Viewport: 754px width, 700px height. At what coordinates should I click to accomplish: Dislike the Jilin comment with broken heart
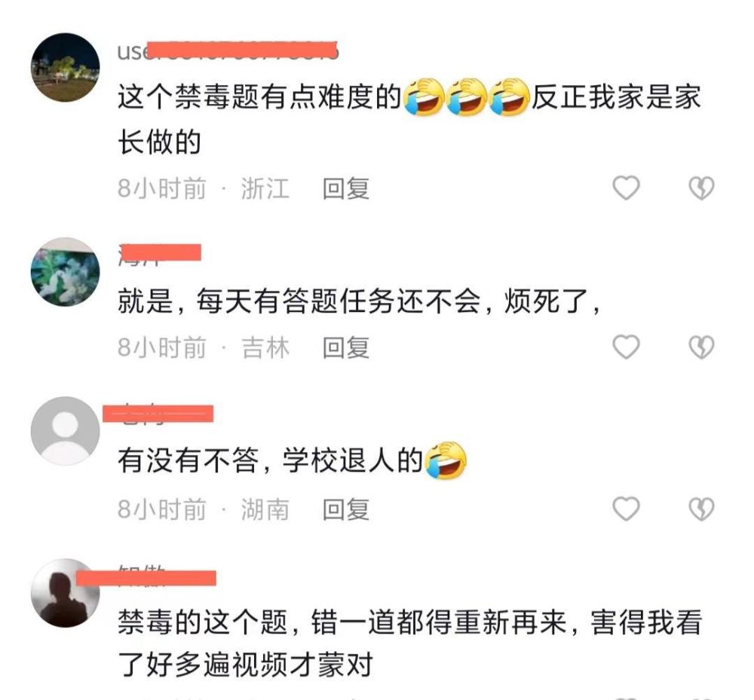[x=701, y=347]
